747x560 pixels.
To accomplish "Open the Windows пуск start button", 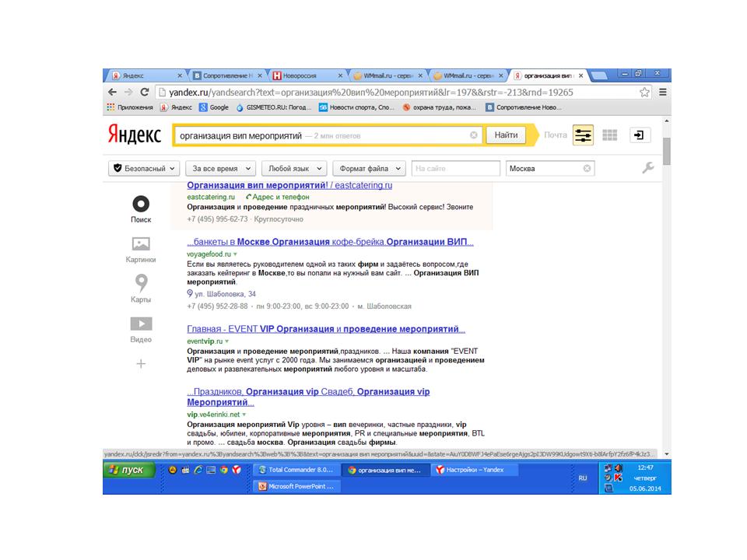I will coord(129,470).
